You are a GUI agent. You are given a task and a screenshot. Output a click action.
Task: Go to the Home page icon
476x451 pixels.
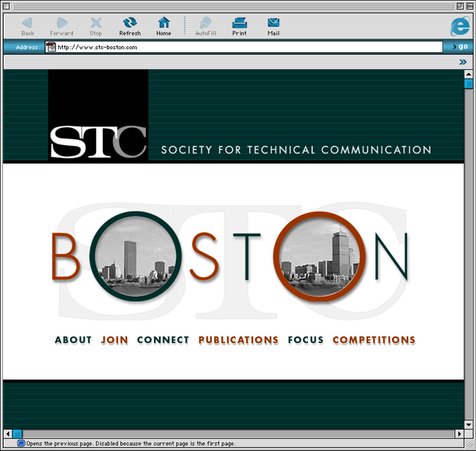pos(164,23)
